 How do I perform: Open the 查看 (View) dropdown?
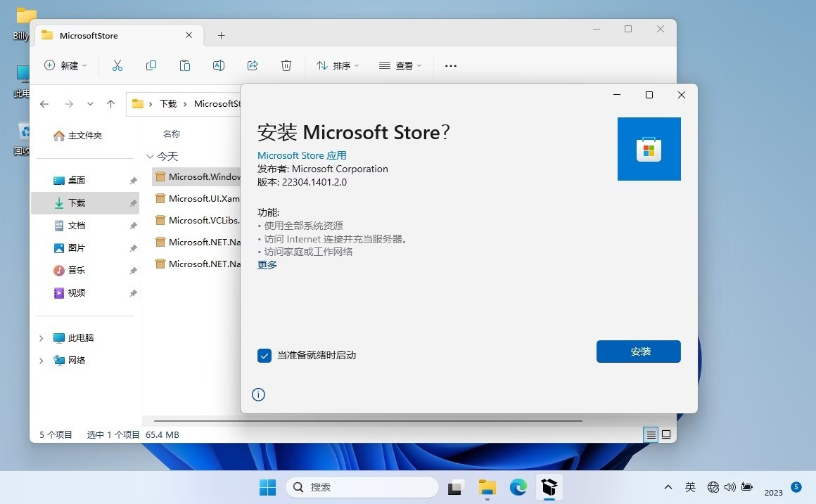coord(400,65)
